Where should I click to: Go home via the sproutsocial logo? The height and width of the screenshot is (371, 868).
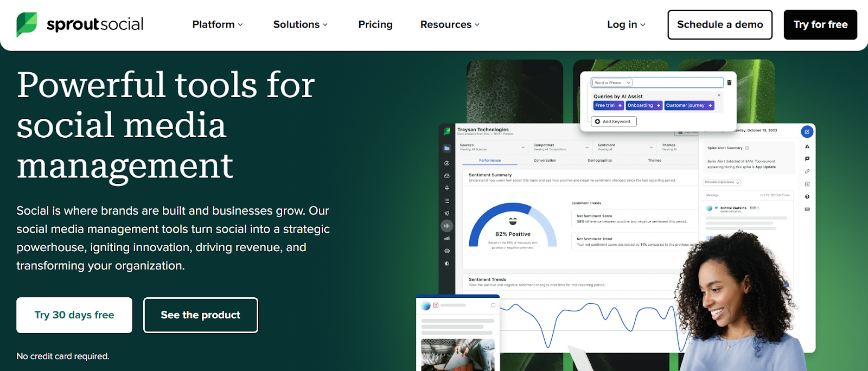click(80, 24)
